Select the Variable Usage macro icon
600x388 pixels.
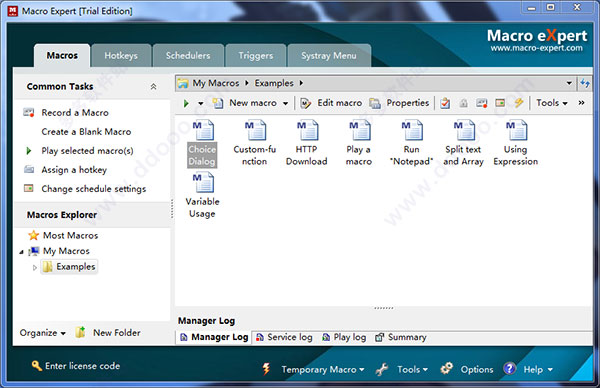tap(202, 195)
